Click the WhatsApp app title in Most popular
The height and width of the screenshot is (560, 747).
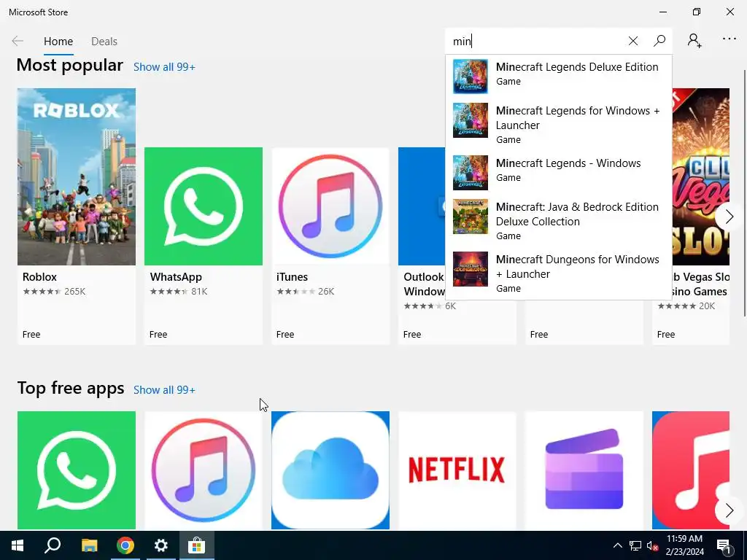tap(176, 276)
